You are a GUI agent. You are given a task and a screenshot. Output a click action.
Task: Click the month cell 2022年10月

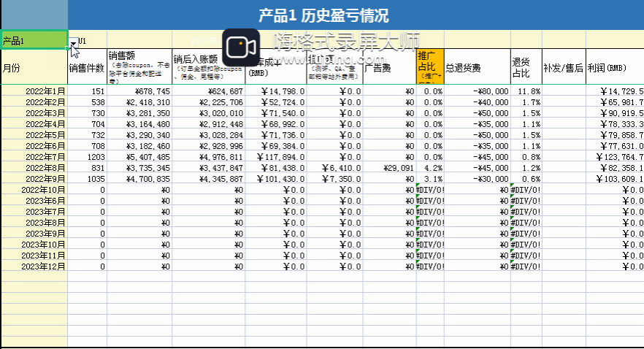point(34,190)
